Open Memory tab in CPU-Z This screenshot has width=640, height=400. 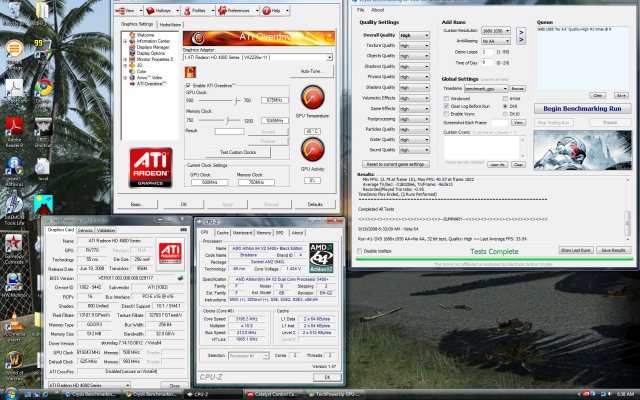tap(264, 233)
